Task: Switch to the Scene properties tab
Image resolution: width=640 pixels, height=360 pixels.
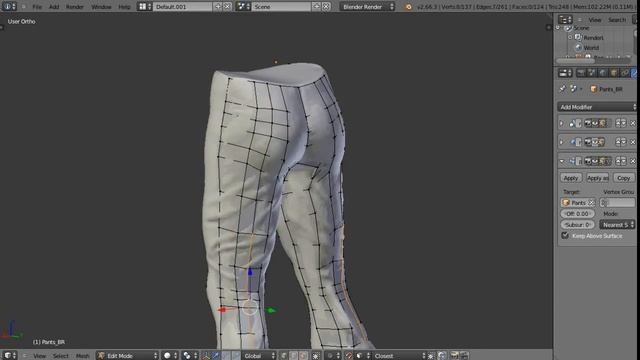Action: tap(591, 73)
